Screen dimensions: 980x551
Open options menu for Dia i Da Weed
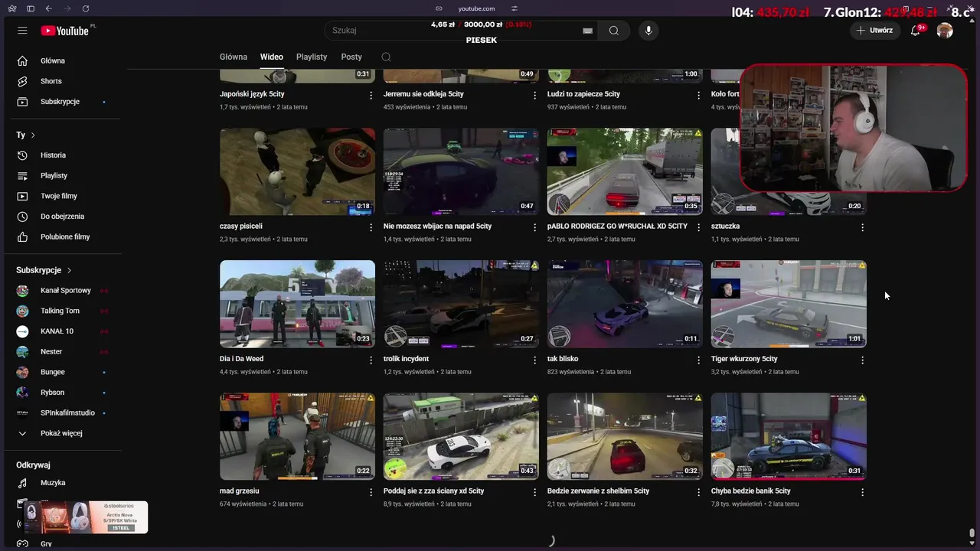(x=371, y=360)
